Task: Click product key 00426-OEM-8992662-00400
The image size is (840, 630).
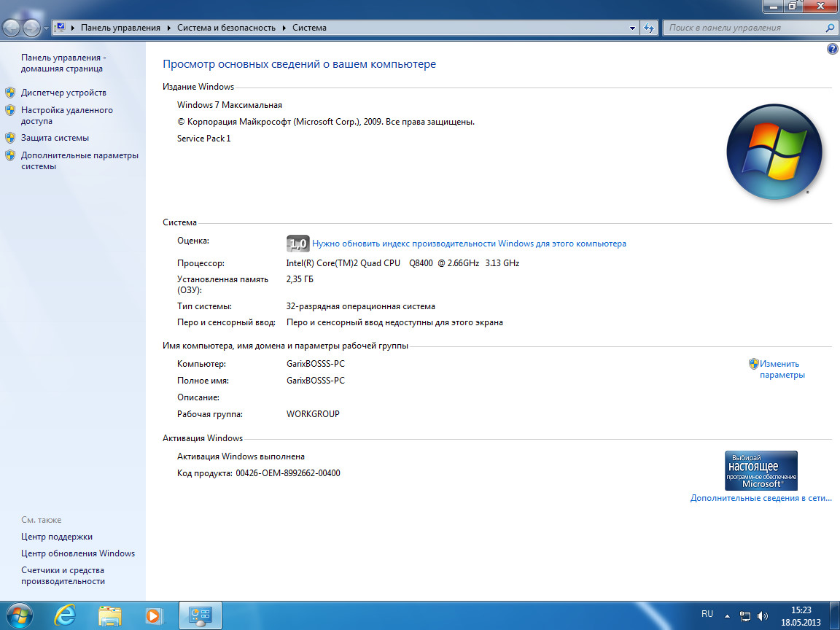Action: 288,473
